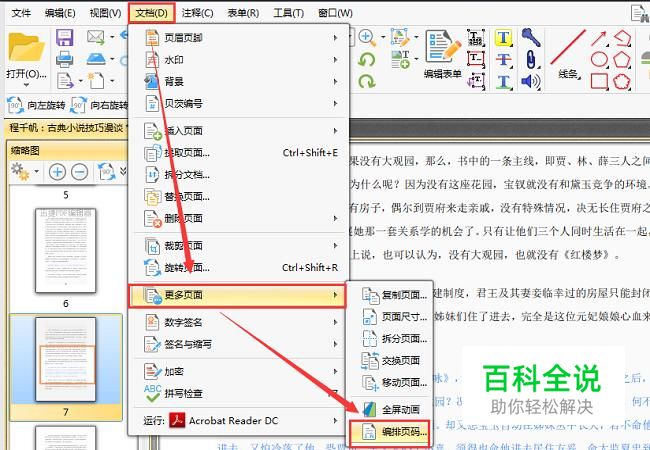This screenshot has height=450, width=650.
Task: Expand the 贝茨编号 submenu
Action: [240, 103]
